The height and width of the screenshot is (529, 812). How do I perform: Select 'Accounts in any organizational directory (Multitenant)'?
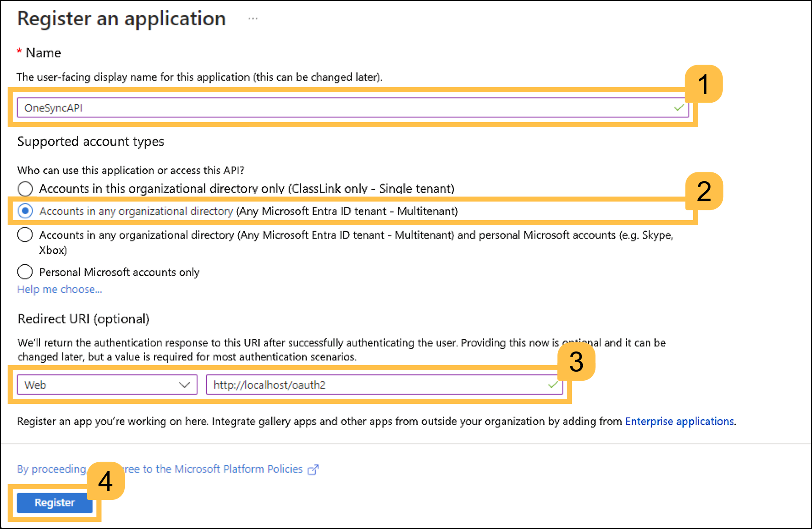[x=25, y=211]
